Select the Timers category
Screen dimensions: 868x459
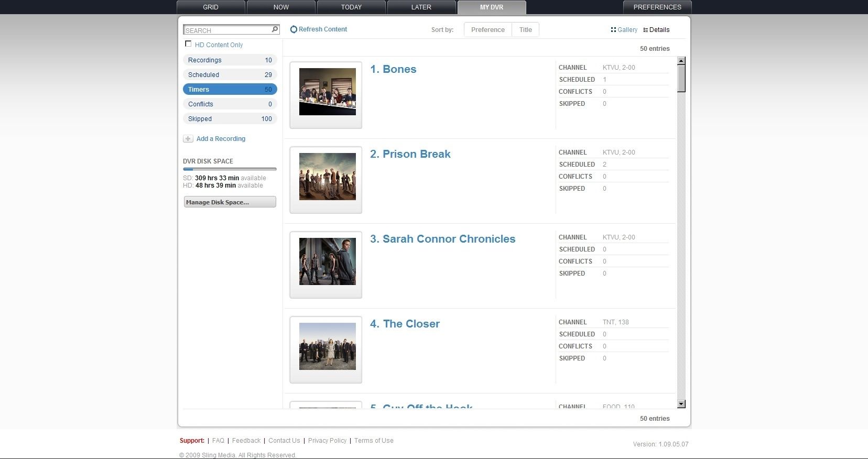click(230, 90)
